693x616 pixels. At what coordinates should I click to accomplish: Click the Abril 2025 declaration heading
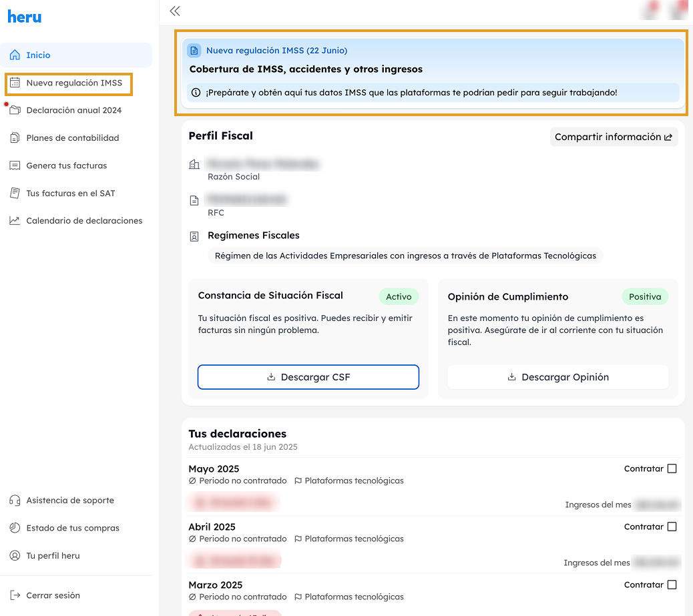pyautogui.click(x=212, y=527)
